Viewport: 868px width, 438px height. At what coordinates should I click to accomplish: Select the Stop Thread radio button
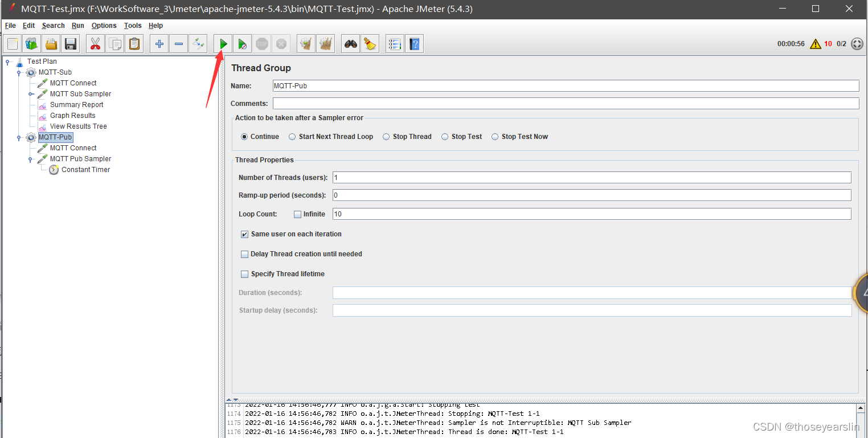(x=386, y=137)
